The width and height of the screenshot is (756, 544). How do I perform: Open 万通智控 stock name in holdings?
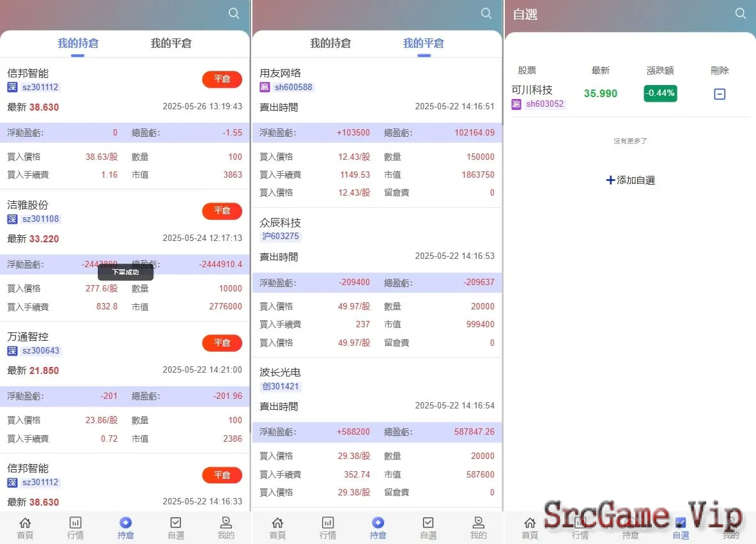coord(28,337)
